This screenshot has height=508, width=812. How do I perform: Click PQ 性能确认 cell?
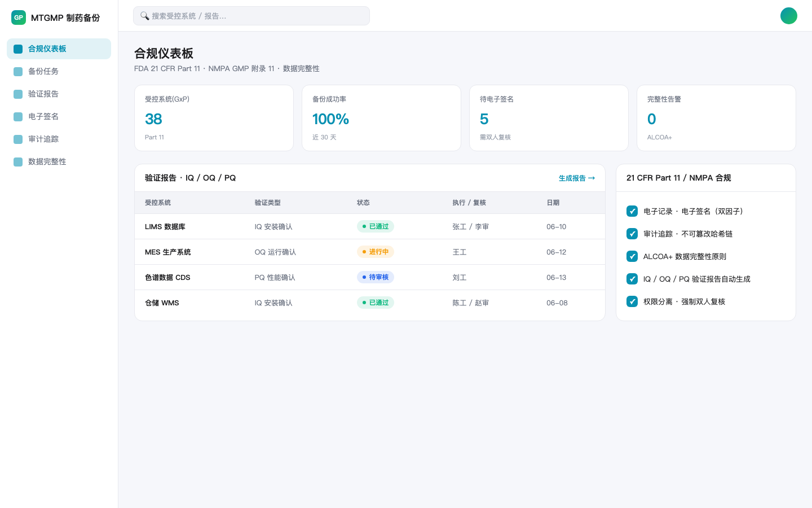[x=275, y=278]
